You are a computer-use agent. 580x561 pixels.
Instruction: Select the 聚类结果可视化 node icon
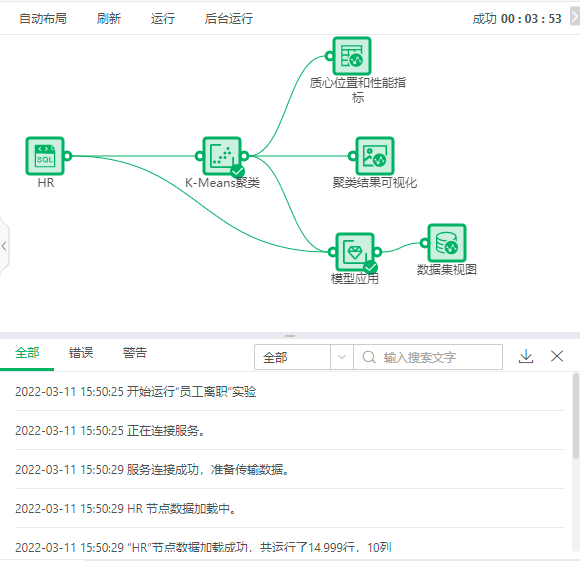click(375, 156)
